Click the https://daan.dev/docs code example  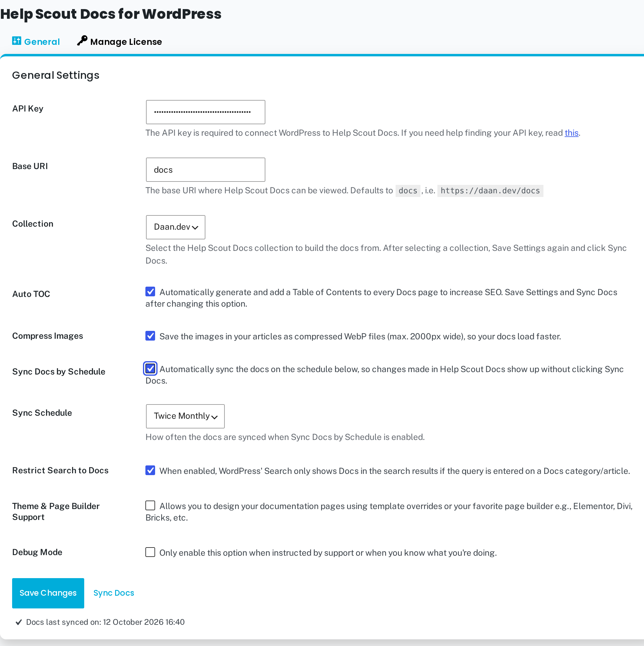point(490,191)
